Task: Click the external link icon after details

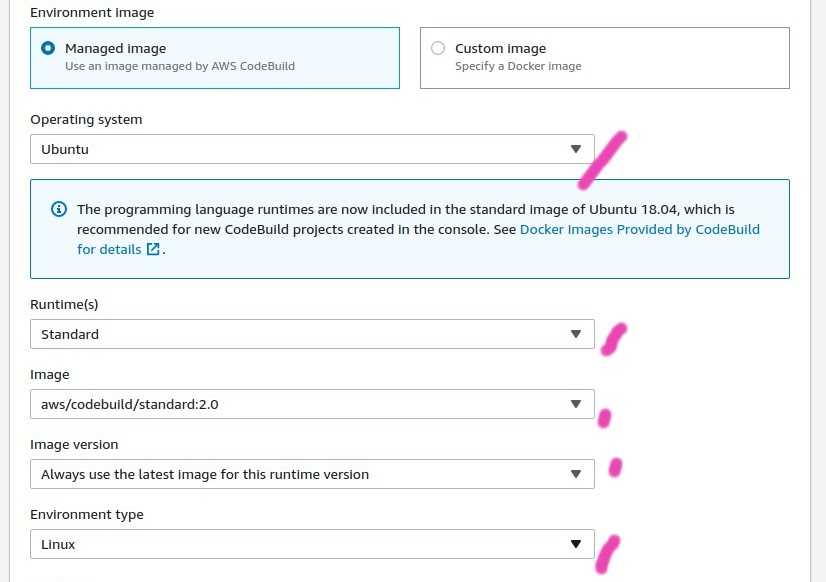Action: pyautogui.click(x=153, y=249)
